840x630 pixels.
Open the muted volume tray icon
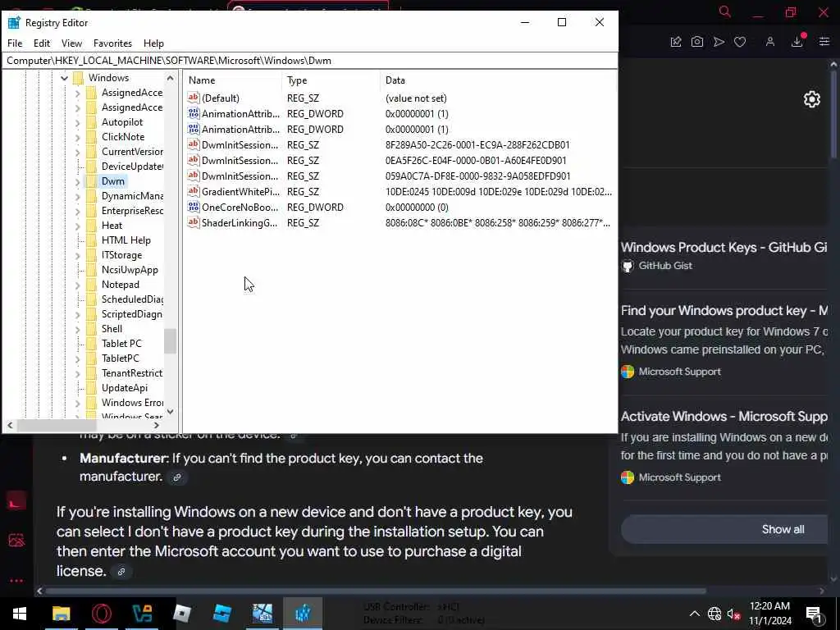734,614
